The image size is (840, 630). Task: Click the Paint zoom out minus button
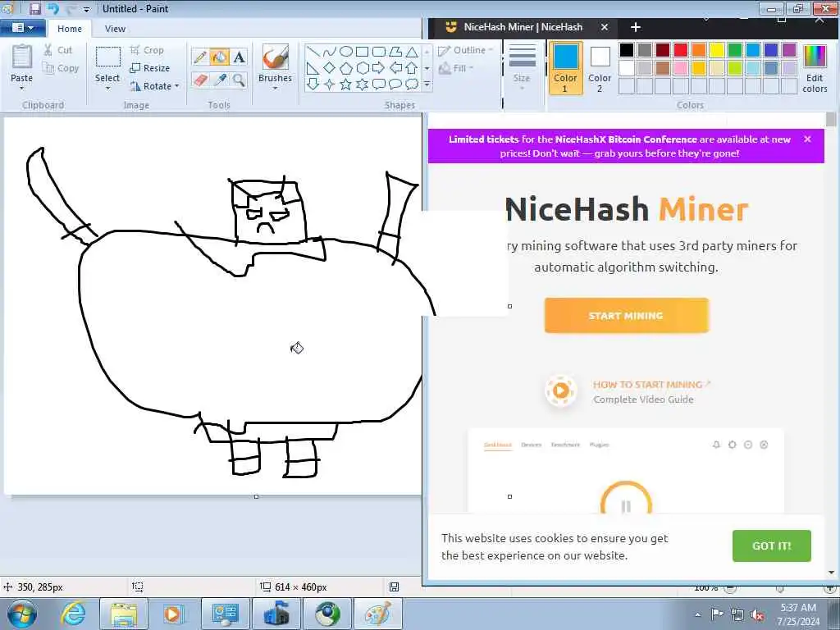[x=729, y=588]
